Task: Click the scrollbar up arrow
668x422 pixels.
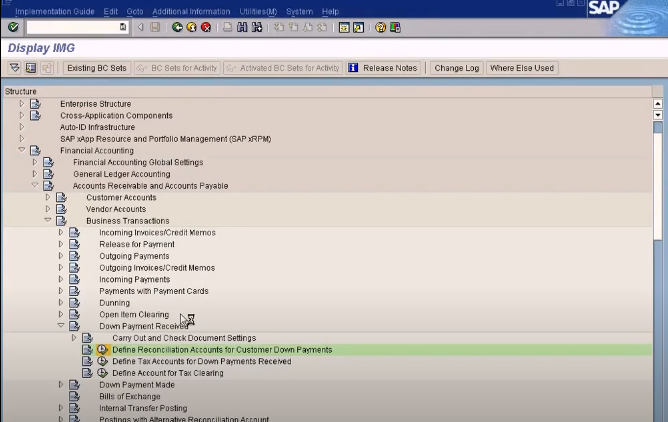Action: pos(658,103)
